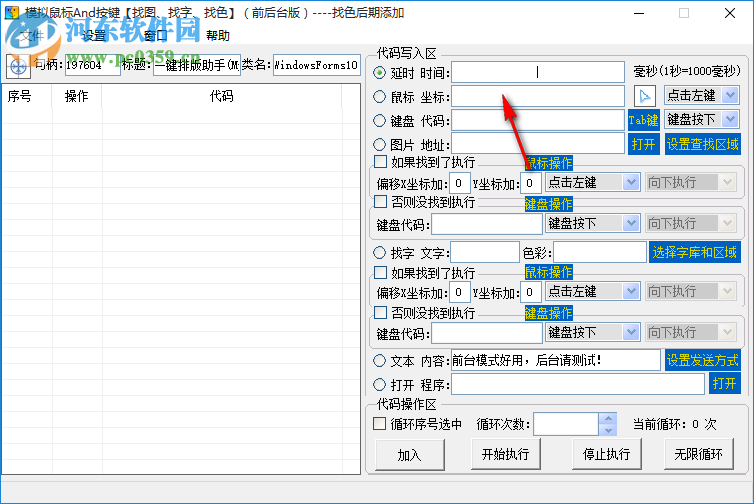Click 鼠标操作 label under image search
Screen dimensions: 754x504
pyautogui.click(x=548, y=163)
